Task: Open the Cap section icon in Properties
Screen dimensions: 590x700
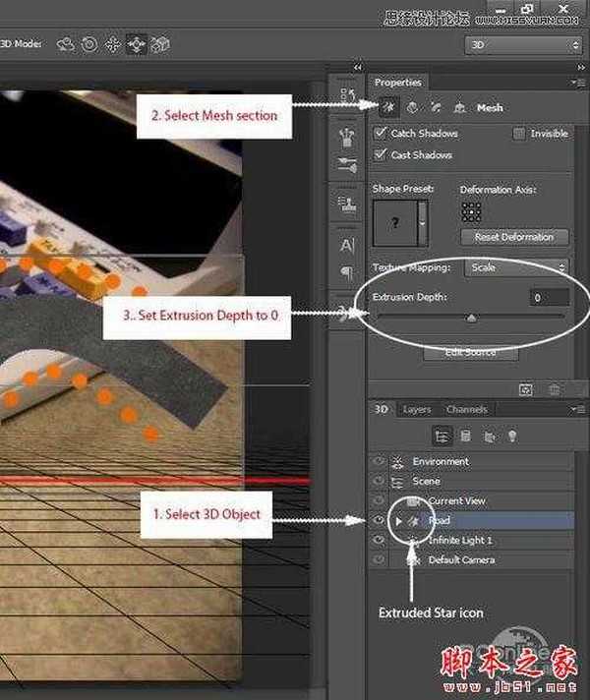Action: tap(436, 107)
